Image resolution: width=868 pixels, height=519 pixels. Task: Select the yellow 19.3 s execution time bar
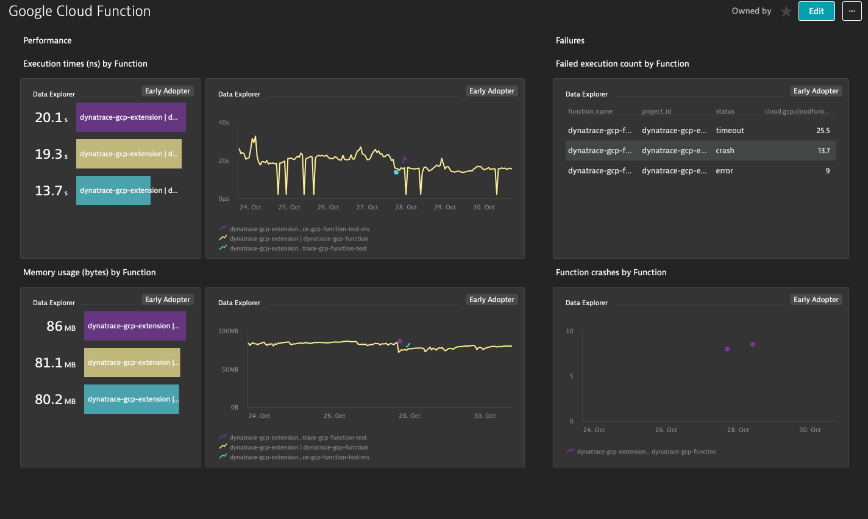pyautogui.click(x=128, y=154)
